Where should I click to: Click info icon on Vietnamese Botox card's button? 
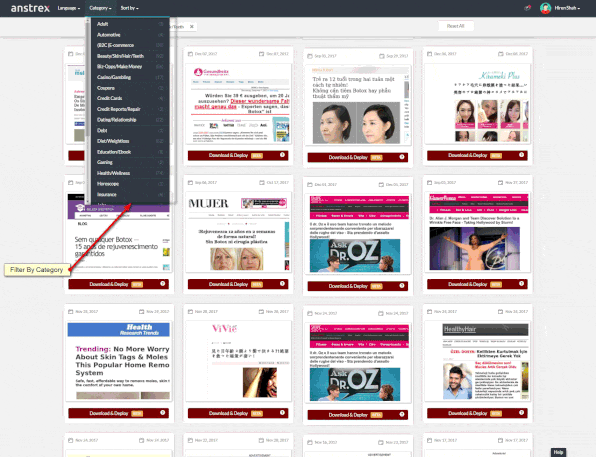click(x=402, y=157)
